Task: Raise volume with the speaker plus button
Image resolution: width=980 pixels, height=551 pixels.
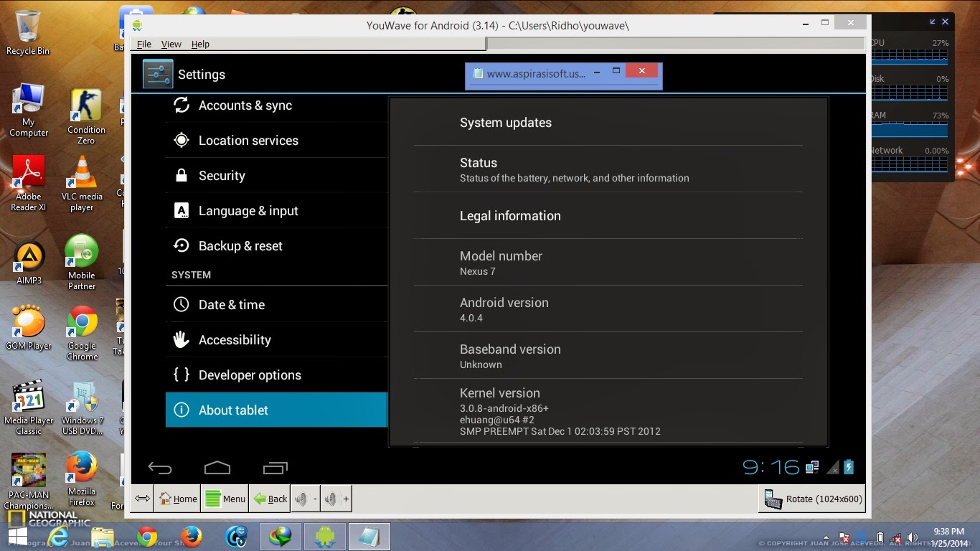Action: click(336, 499)
